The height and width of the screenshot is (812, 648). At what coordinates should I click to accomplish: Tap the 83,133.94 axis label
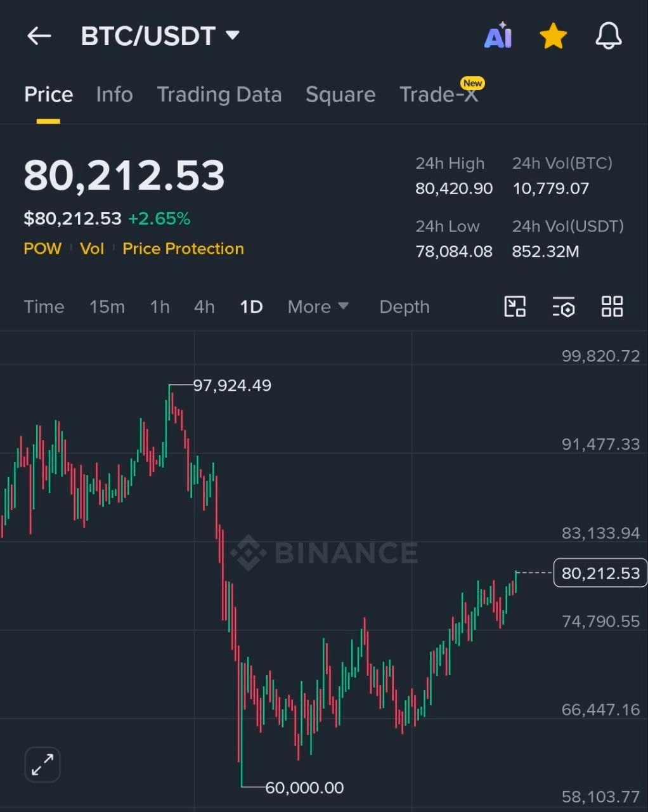[600, 533]
